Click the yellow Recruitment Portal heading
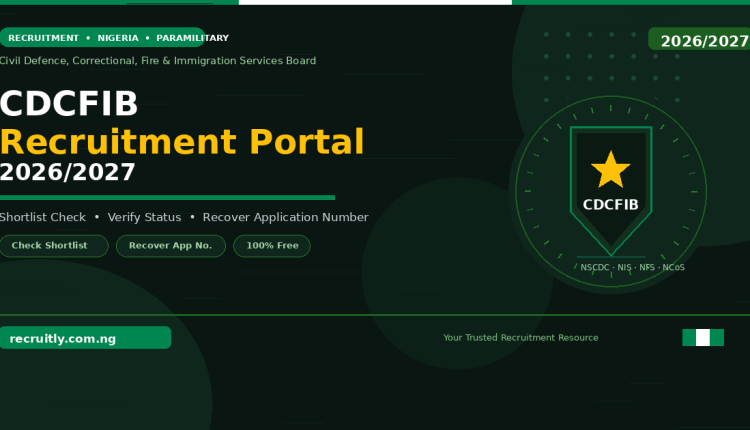Image resolution: width=750 pixels, height=430 pixels. point(182,142)
